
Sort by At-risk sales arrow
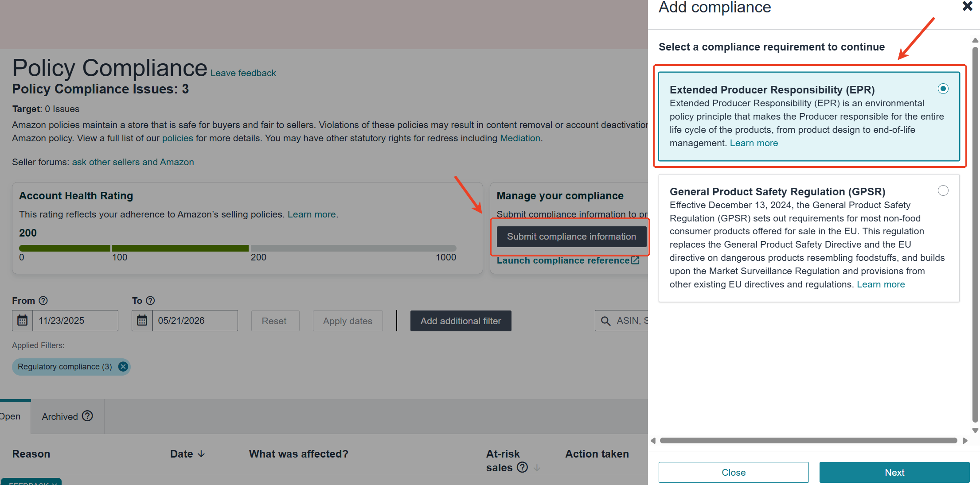(537, 468)
